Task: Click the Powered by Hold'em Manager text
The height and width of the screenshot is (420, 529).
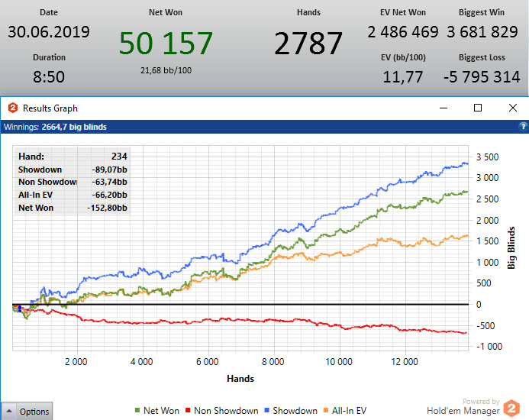Action: click(463, 406)
